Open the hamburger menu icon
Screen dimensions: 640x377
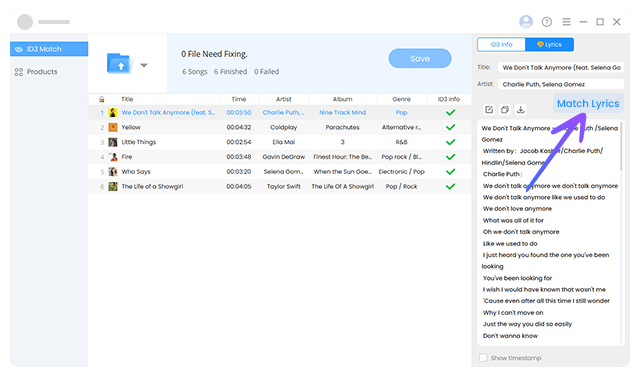566,22
